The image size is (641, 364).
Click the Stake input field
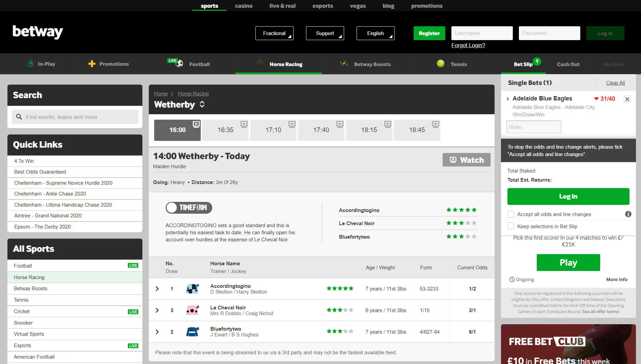(533, 127)
